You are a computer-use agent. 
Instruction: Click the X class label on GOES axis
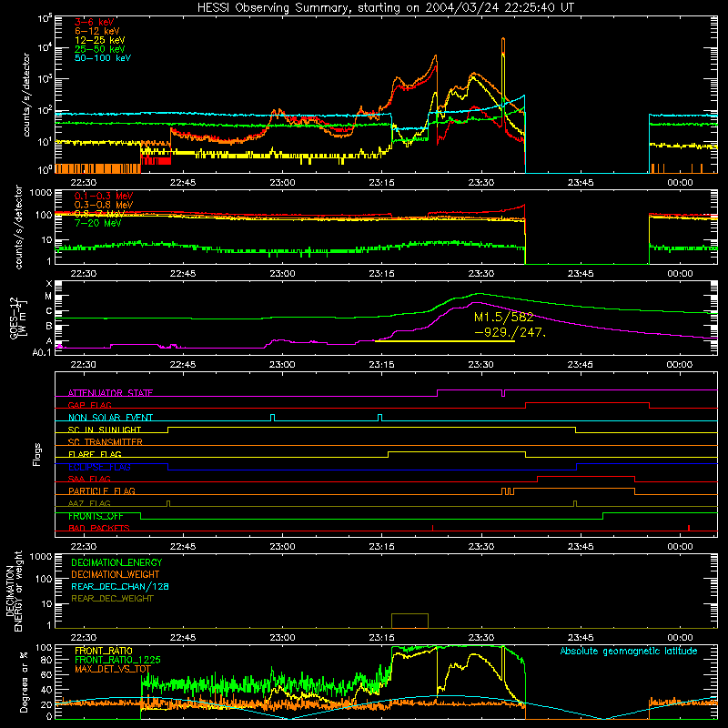[x=49, y=284]
